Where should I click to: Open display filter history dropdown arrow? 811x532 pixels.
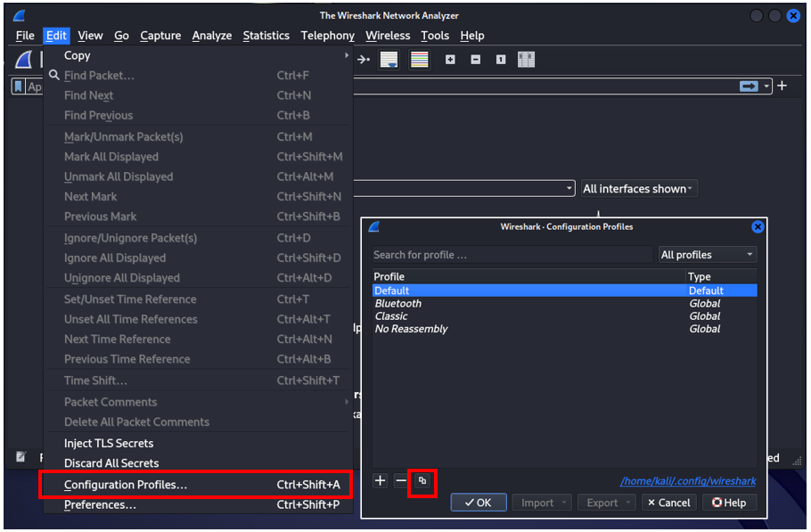click(x=766, y=86)
